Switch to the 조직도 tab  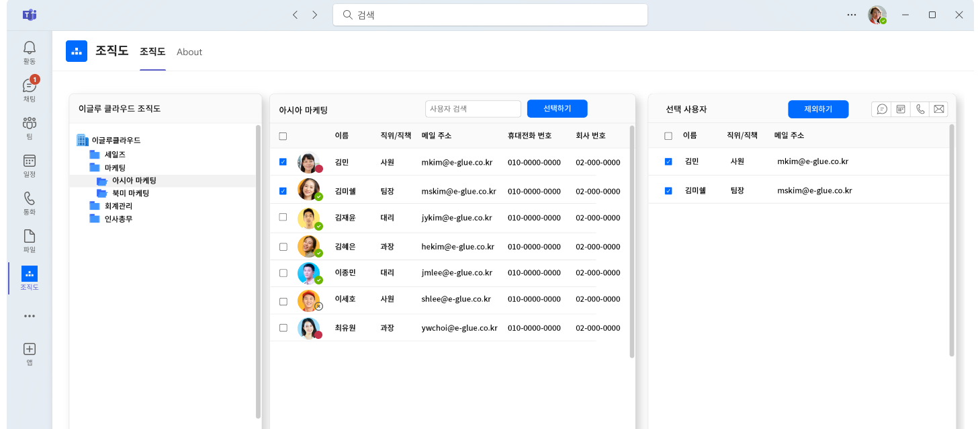(152, 52)
